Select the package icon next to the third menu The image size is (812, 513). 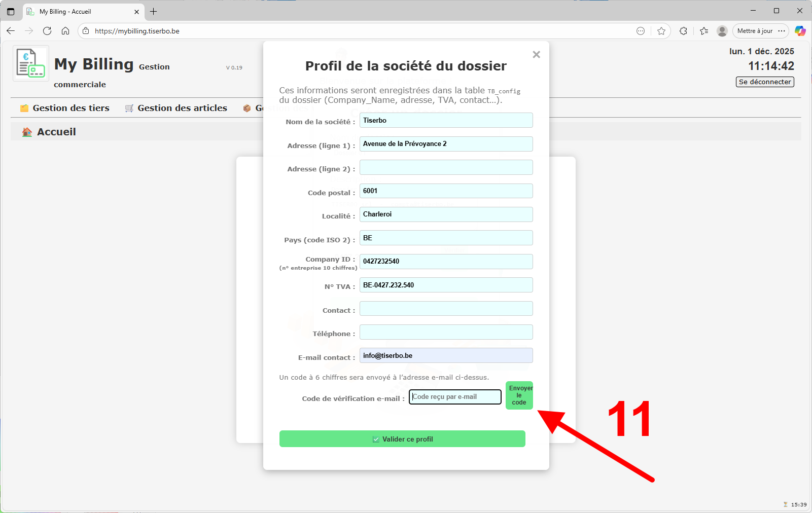[x=247, y=107]
